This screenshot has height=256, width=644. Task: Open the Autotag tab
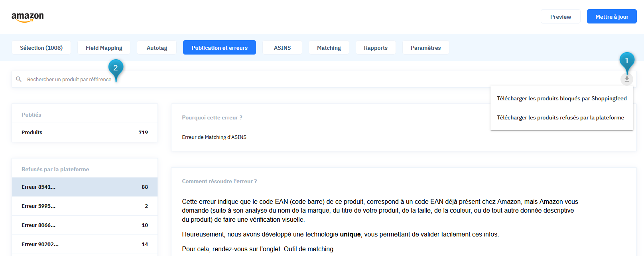(x=157, y=48)
